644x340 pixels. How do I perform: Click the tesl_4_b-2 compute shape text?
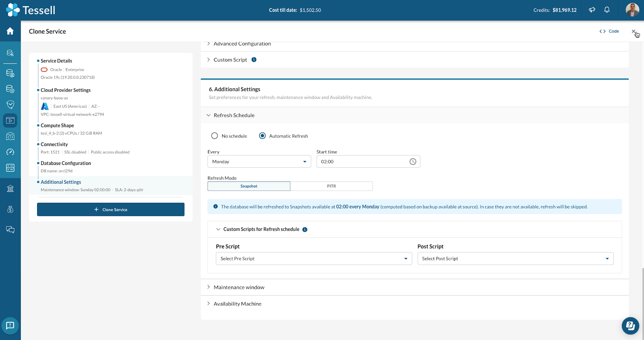pyautogui.click(x=71, y=133)
